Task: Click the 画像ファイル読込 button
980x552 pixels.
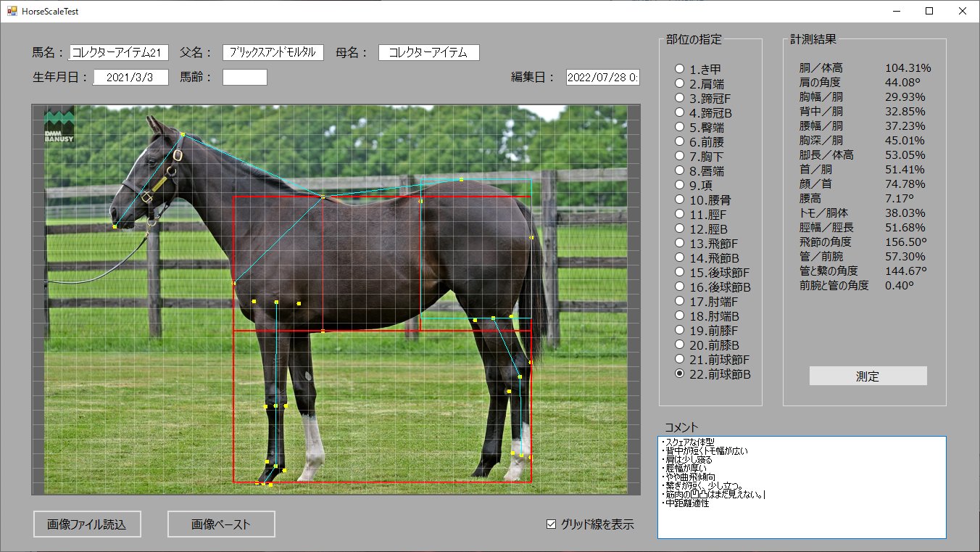Action: (x=87, y=524)
